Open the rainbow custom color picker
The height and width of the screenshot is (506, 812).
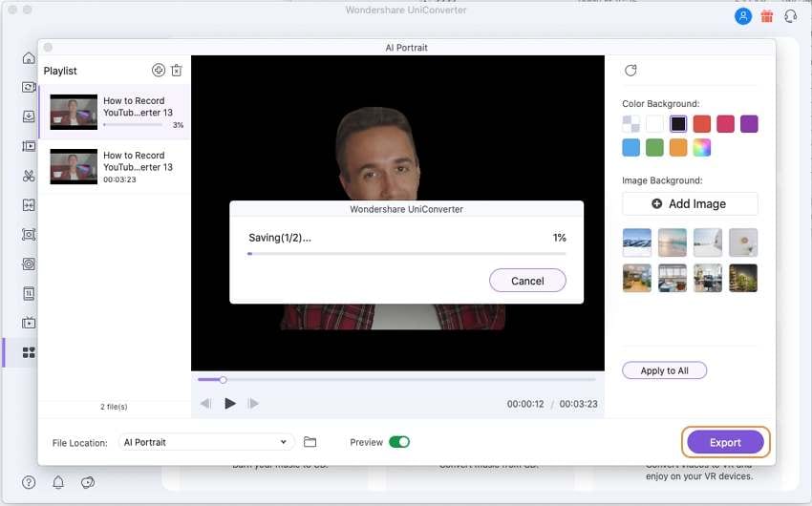pyautogui.click(x=702, y=147)
